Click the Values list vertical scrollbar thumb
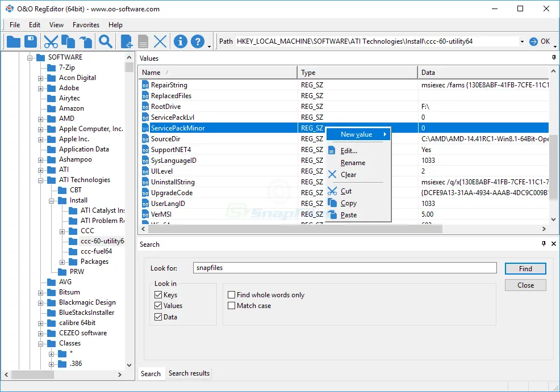The width and height of the screenshot is (560, 392). [x=553, y=167]
